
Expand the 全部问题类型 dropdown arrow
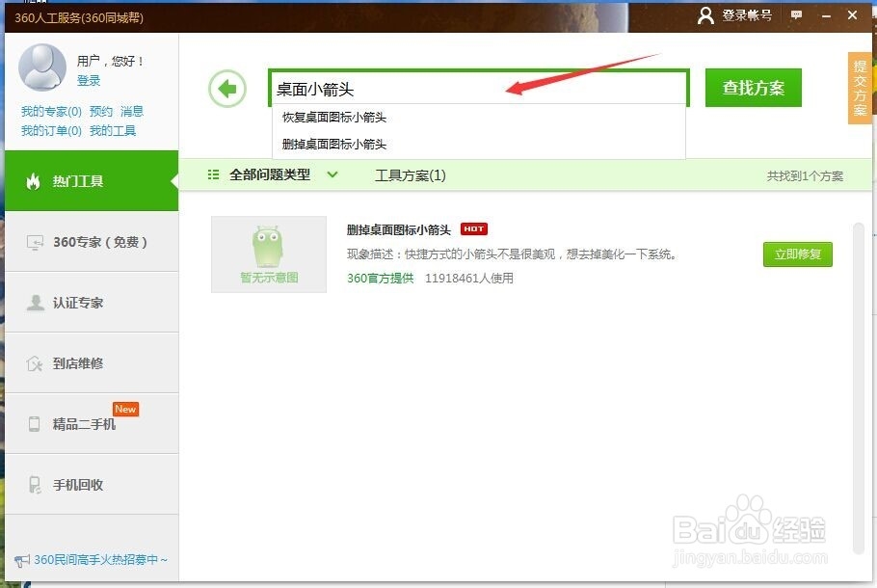tap(332, 174)
